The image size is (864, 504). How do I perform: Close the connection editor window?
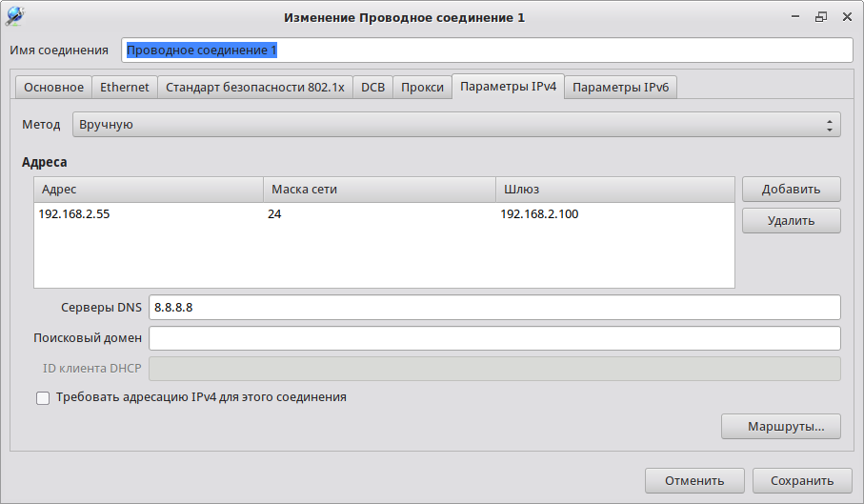[845, 17]
